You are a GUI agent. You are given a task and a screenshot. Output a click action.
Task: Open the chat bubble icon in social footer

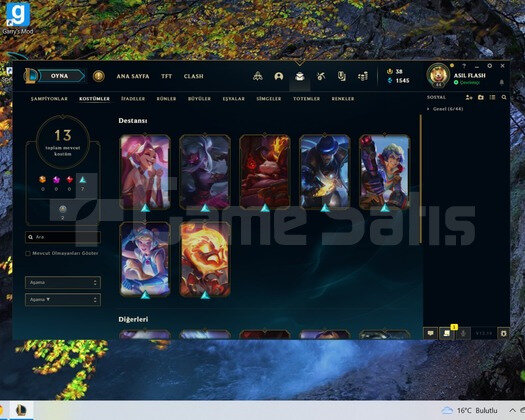click(431, 334)
